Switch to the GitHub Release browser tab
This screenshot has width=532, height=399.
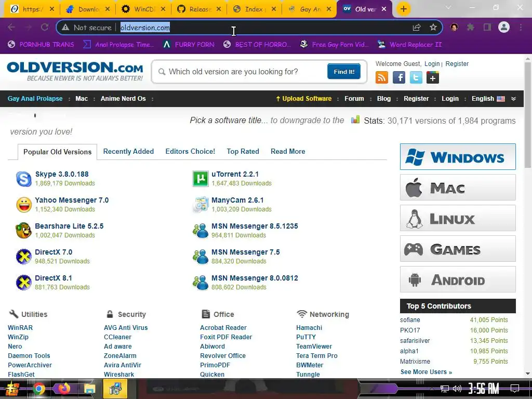click(198, 9)
